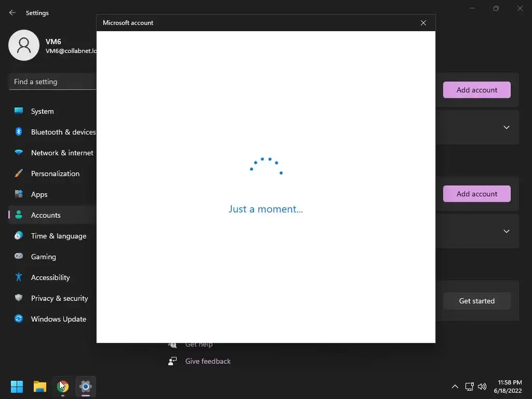Click the Just a moment... loading text

(265, 209)
